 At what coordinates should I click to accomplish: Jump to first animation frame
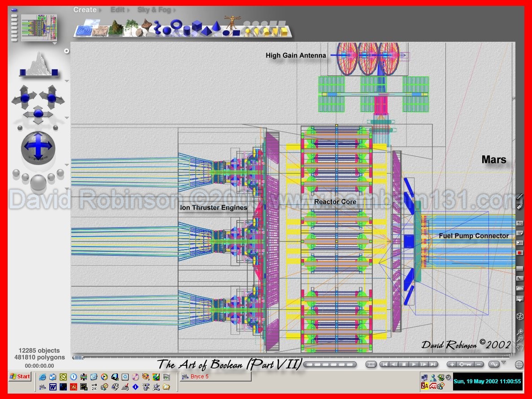(x=384, y=364)
